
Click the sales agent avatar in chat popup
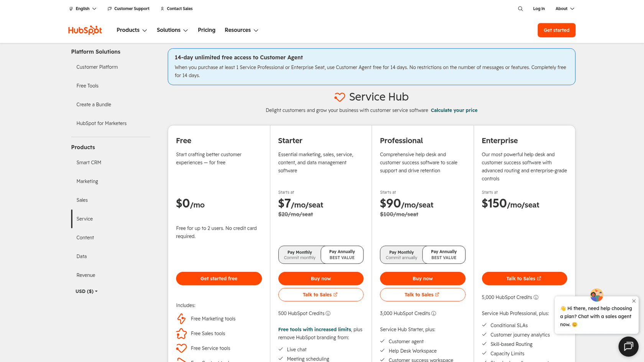tap(596, 295)
